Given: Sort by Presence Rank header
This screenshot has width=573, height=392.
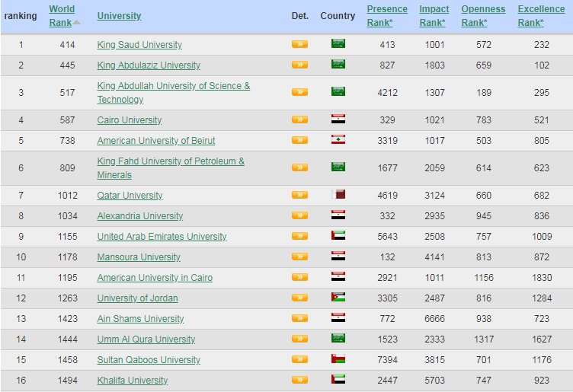Looking at the screenshot, I should pyautogui.click(x=386, y=15).
